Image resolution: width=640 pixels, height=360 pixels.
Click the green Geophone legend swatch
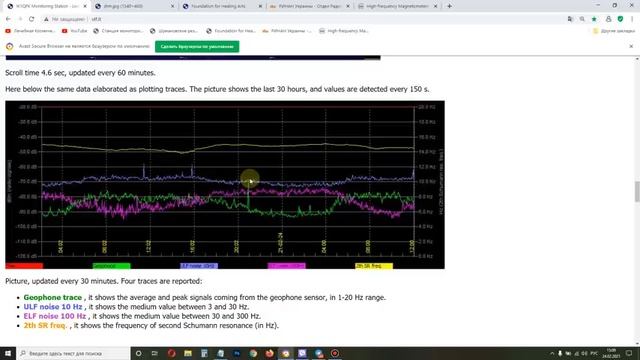(111, 266)
